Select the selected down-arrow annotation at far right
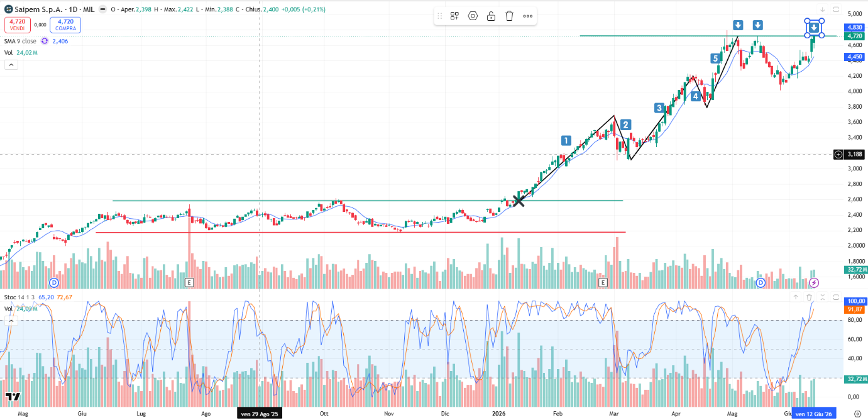The width and height of the screenshot is (868, 420). click(814, 28)
